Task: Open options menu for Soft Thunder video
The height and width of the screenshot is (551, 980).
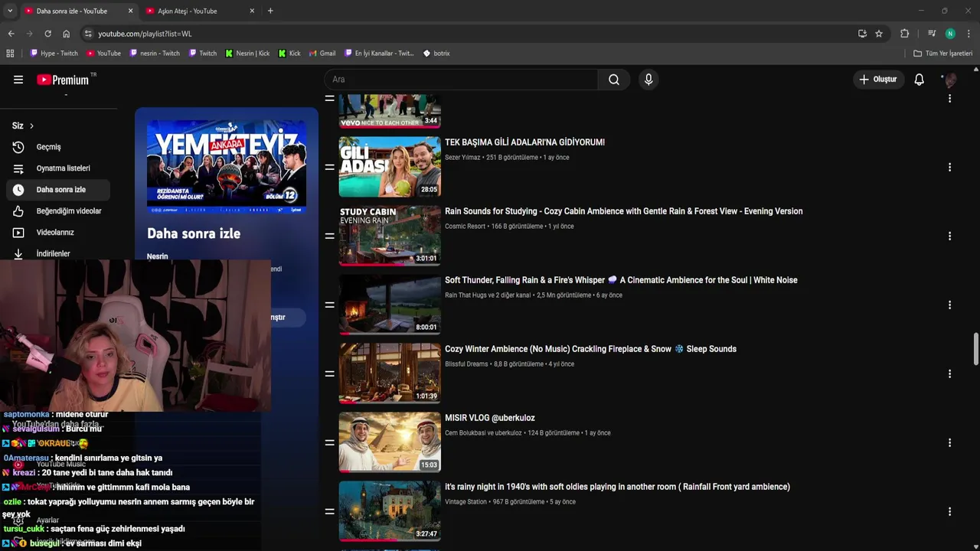Action: [949, 305]
